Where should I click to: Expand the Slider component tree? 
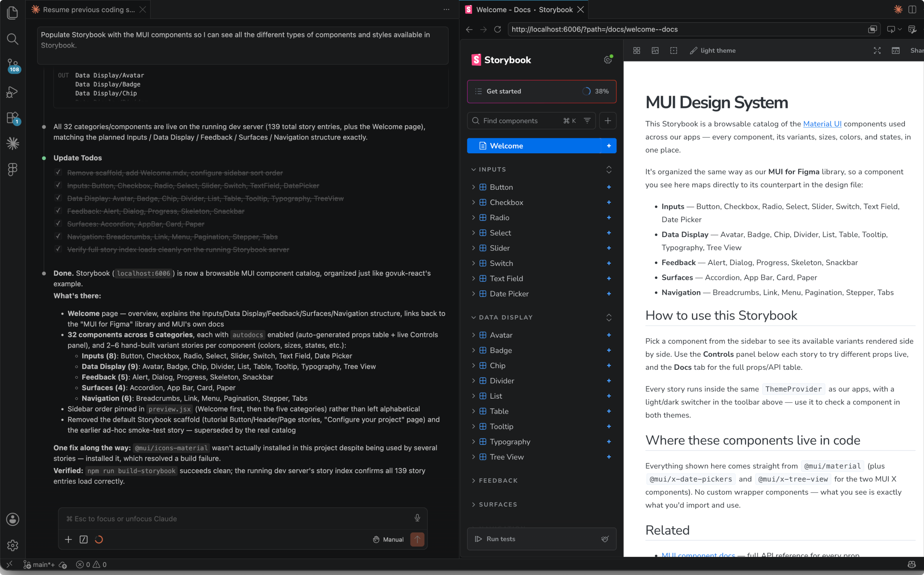(x=473, y=248)
